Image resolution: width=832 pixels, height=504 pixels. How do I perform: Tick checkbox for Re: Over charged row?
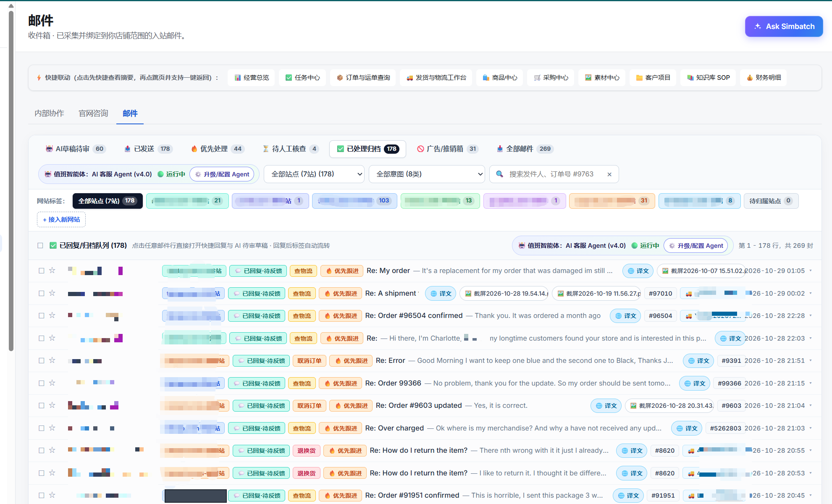point(41,428)
